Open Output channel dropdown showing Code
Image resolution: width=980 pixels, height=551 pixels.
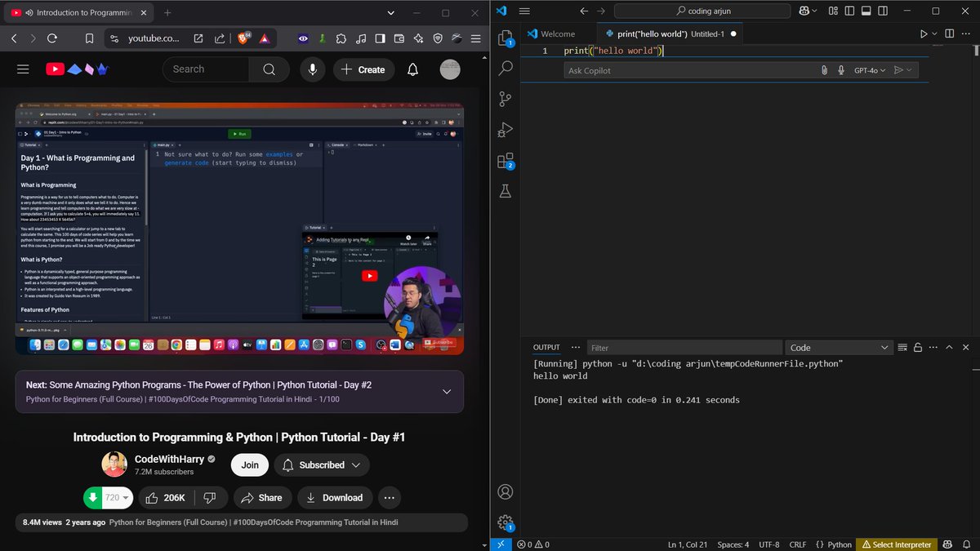pyautogui.click(x=839, y=348)
